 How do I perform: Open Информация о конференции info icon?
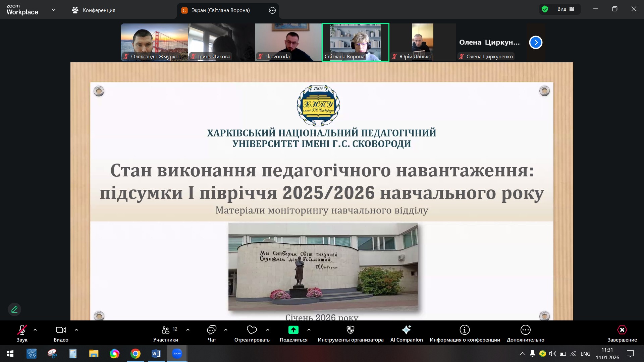(x=465, y=330)
